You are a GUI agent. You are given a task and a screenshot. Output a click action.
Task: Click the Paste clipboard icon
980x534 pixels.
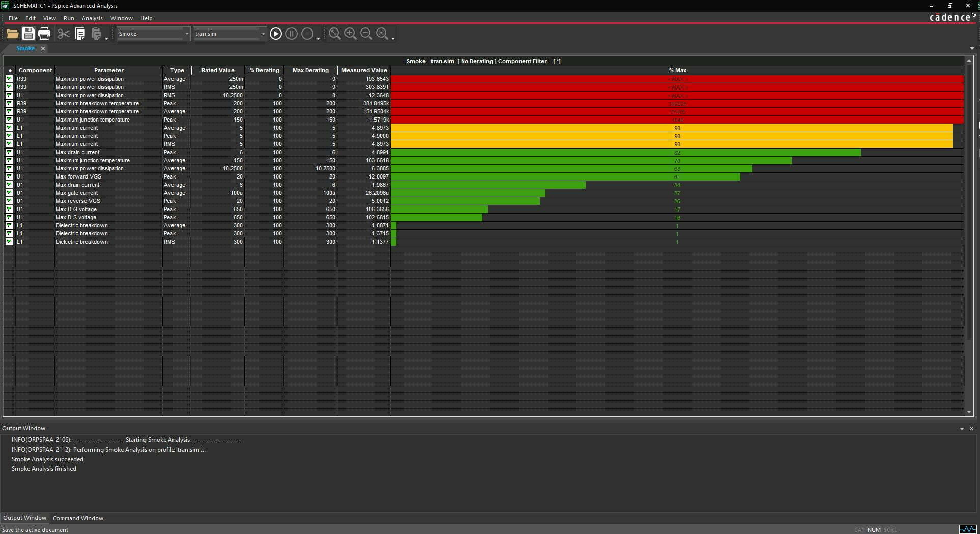[96, 34]
